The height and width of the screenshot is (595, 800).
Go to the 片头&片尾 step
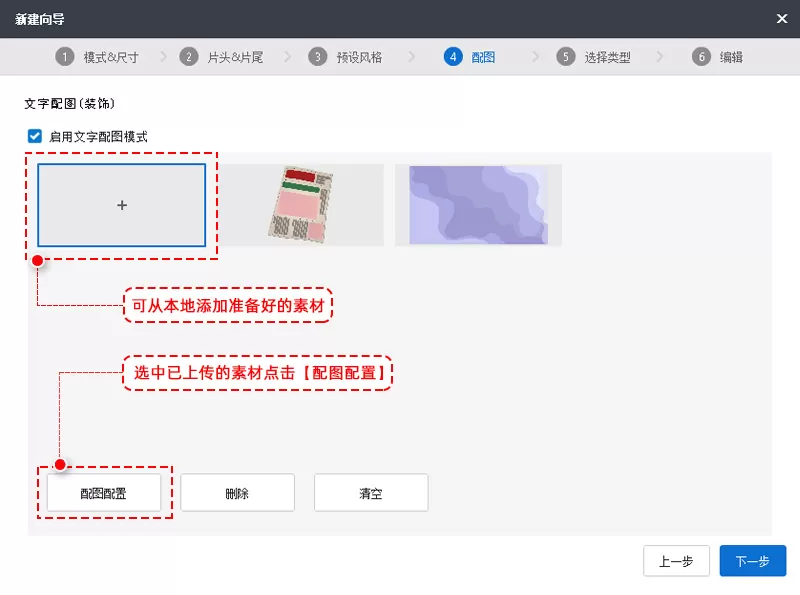click(235, 57)
